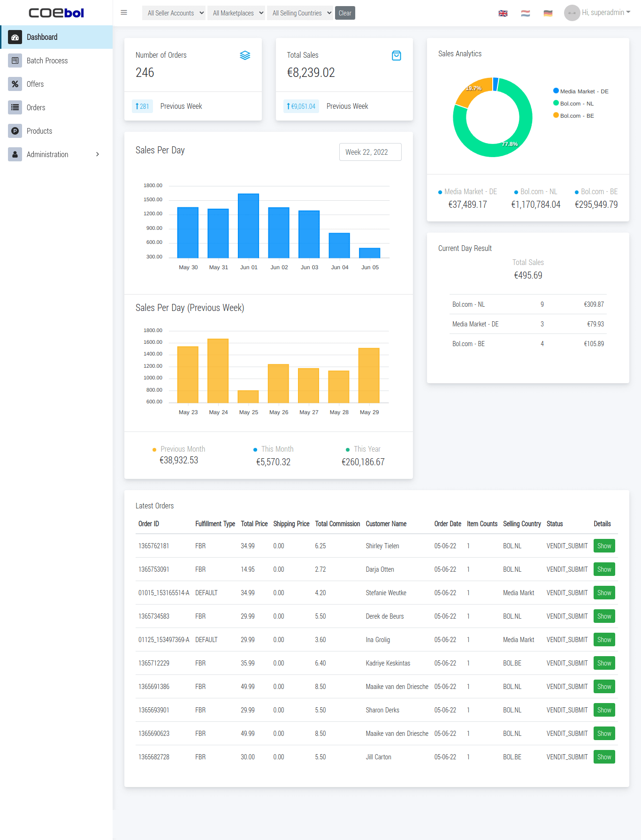Screen dimensions: 641x840
Task: Click the Previous Month total €38,932.53
Action: [x=179, y=460]
